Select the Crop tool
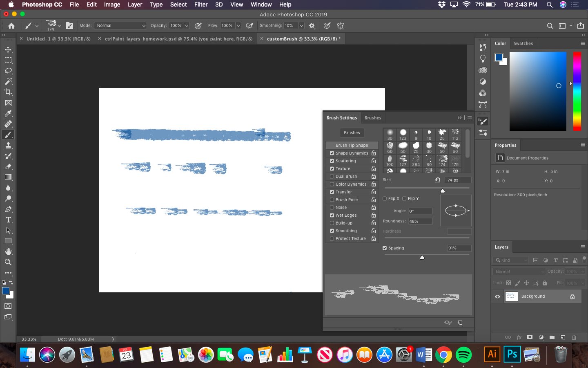Image resolution: width=588 pixels, height=368 pixels. (8, 92)
